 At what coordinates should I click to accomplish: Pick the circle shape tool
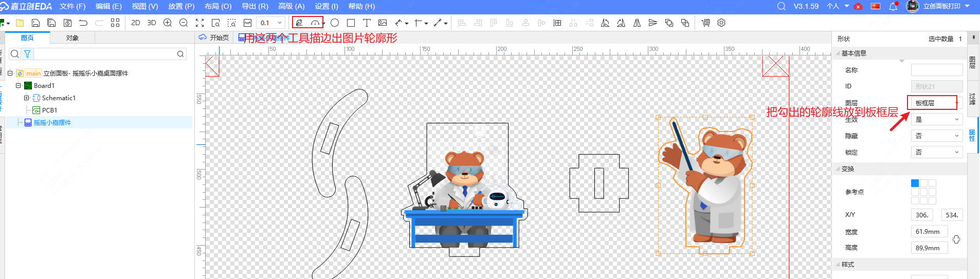[335, 23]
